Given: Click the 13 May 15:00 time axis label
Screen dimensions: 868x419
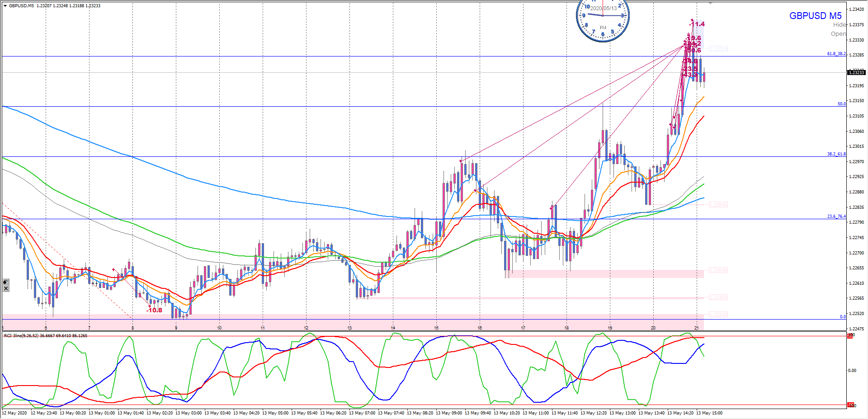Looking at the screenshot, I should tap(709, 413).
